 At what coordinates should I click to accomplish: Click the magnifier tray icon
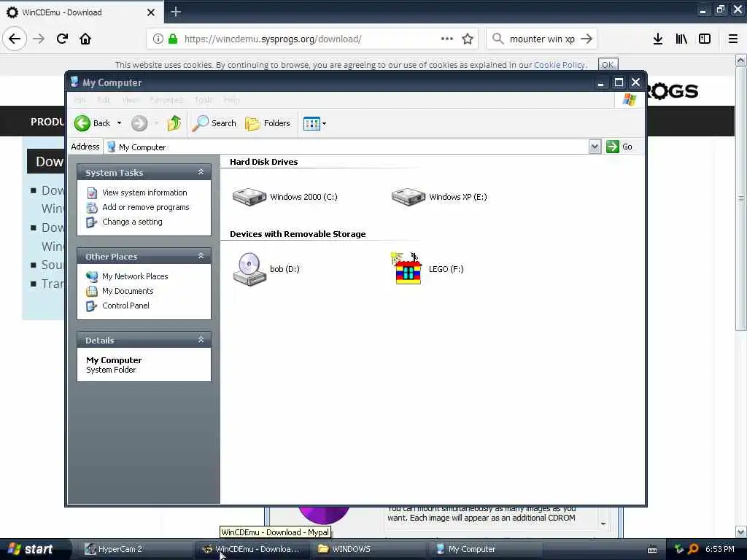[693, 549]
